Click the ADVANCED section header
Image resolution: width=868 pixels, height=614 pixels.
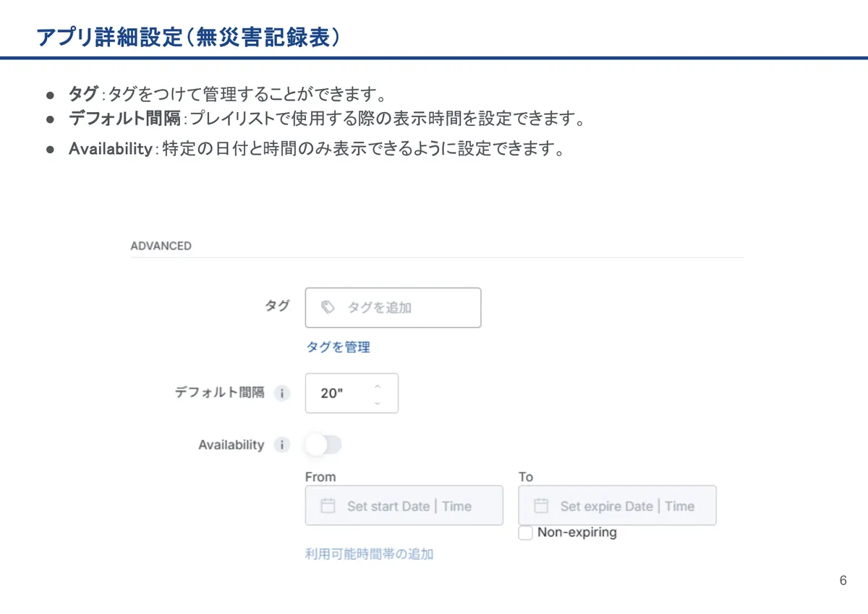coord(161,246)
